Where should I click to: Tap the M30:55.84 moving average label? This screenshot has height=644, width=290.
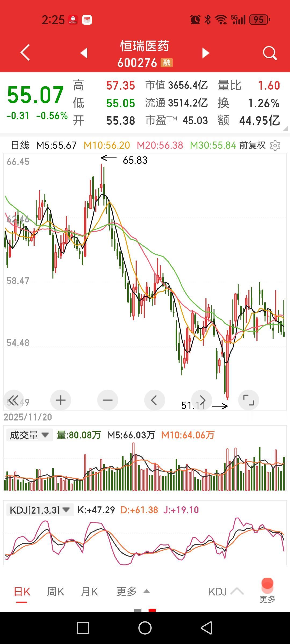click(x=213, y=145)
